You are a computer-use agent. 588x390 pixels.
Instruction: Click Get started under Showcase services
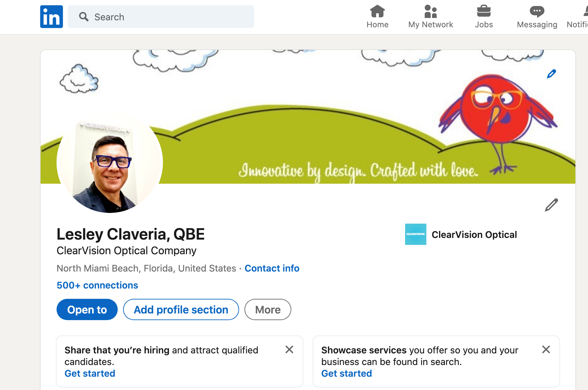click(x=347, y=373)
